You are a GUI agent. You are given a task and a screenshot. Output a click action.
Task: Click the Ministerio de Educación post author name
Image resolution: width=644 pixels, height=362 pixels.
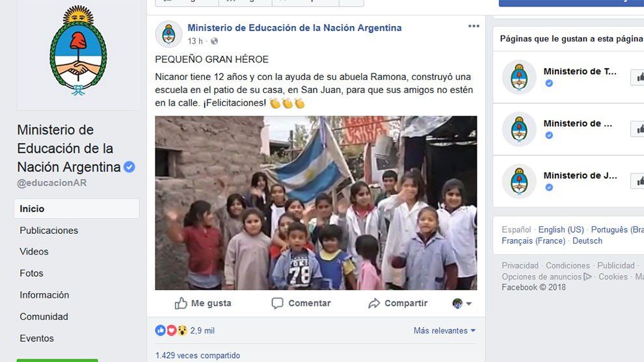point(295,27)
